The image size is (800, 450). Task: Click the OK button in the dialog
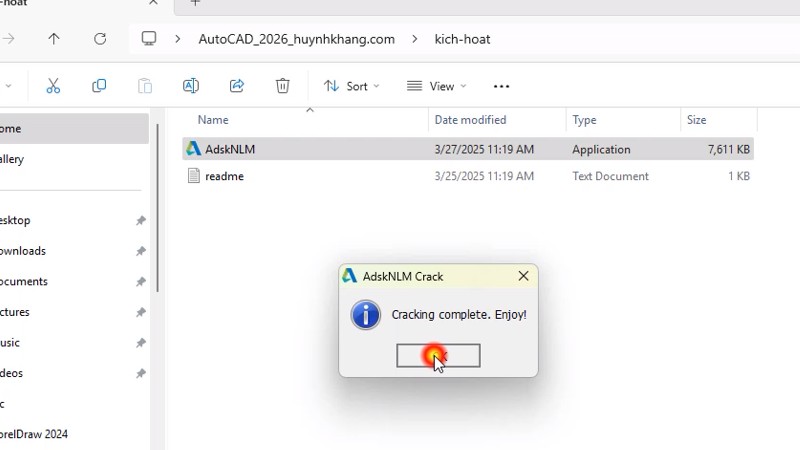coord(438,355)
